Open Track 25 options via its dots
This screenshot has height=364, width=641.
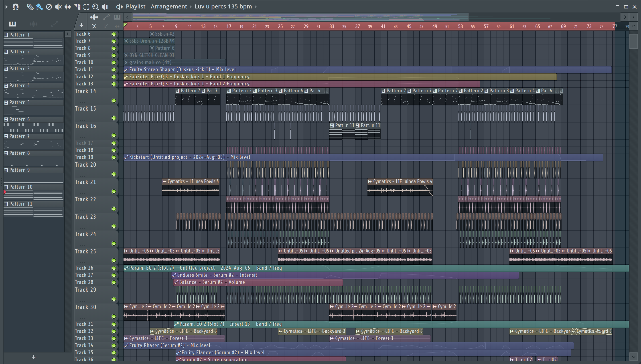click(x=83, y=262)
